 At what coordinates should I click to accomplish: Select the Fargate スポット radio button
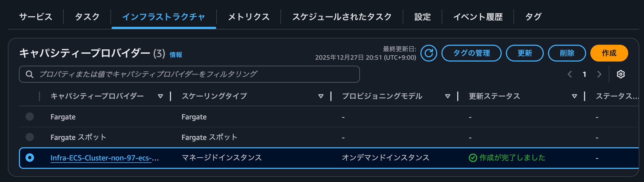coord(29,137)
